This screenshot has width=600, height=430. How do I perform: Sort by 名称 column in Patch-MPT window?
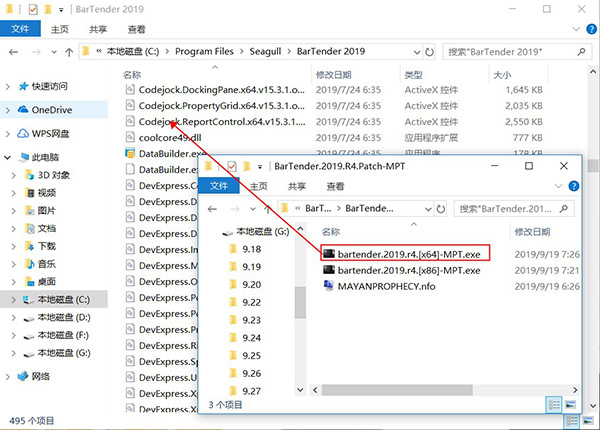331,232
